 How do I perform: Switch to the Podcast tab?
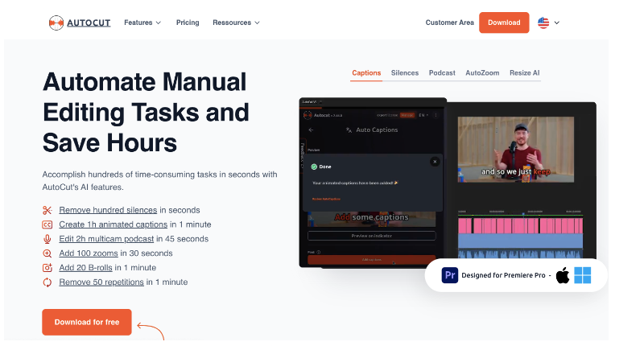pyautogui.click(x=442, y=73)
